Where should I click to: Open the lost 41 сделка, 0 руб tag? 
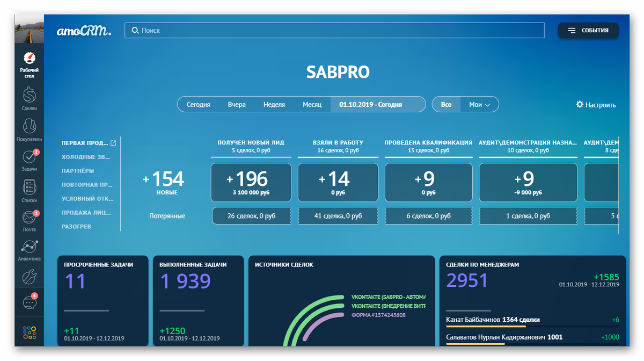point(338,216)
